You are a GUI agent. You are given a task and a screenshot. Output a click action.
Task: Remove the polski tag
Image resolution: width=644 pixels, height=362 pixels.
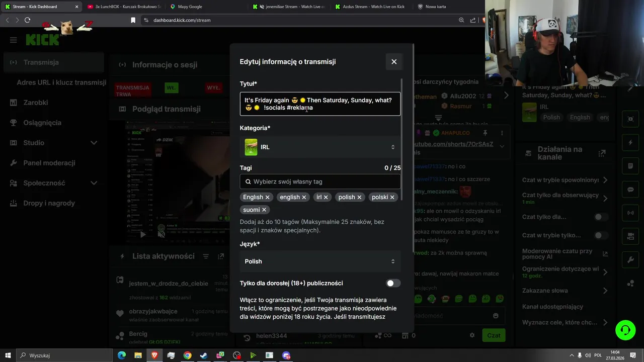pos(392,197)
